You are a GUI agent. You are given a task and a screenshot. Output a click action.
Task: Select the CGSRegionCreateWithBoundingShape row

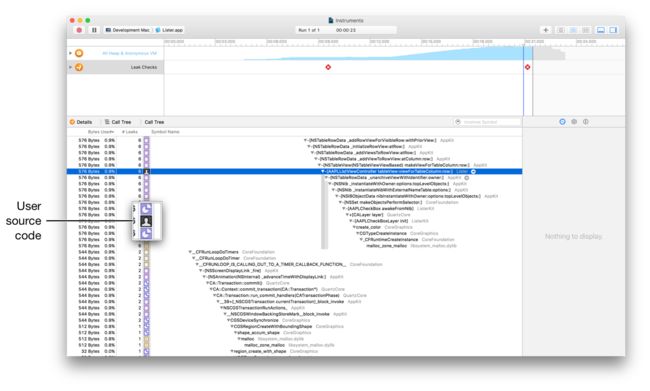tap(294, 327)
